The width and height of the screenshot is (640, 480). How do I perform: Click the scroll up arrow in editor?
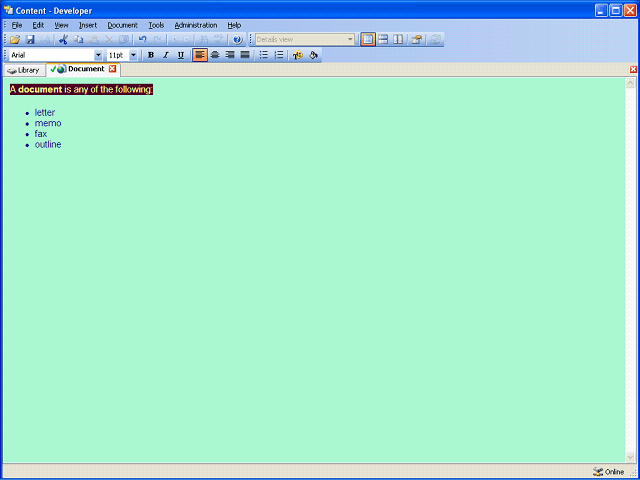pos(630,83)
